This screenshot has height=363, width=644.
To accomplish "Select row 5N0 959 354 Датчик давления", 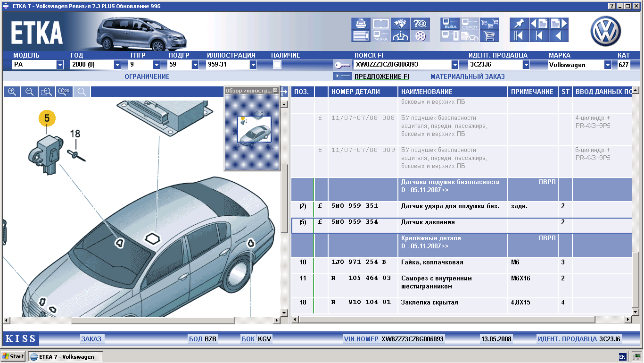I will pyautogui.click(x=462, y=225).
